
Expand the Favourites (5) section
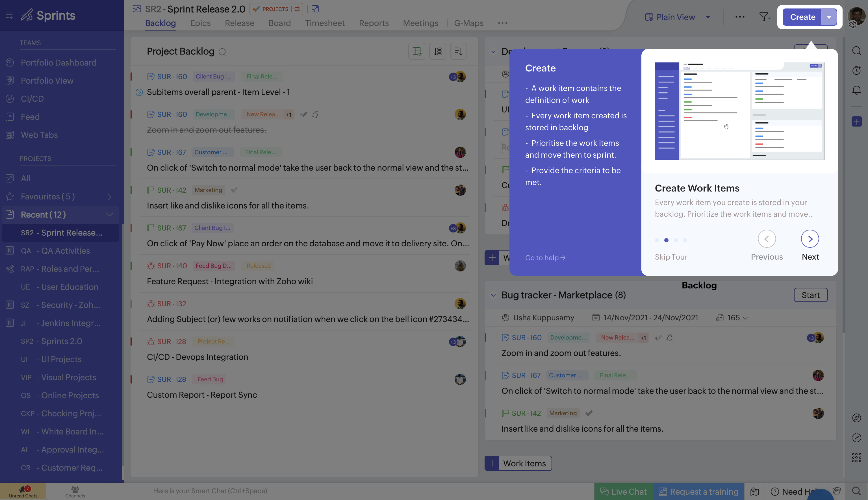(109, 196)
